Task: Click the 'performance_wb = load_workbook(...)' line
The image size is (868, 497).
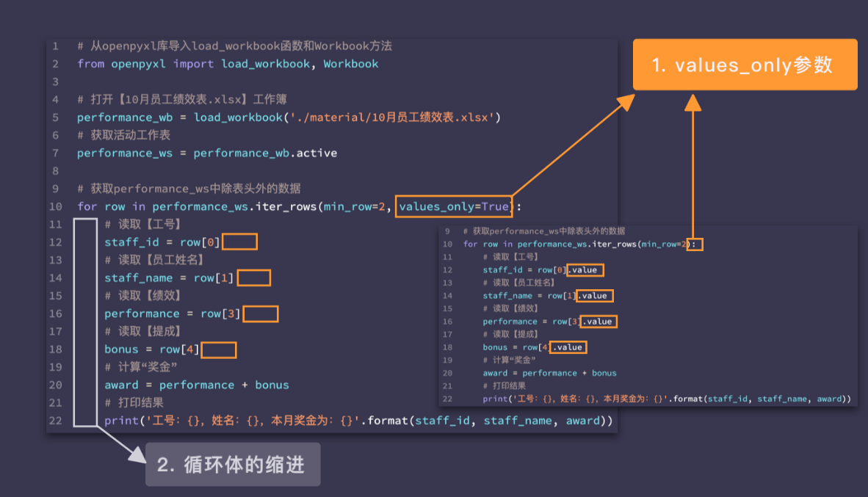Action: [289, 117]
